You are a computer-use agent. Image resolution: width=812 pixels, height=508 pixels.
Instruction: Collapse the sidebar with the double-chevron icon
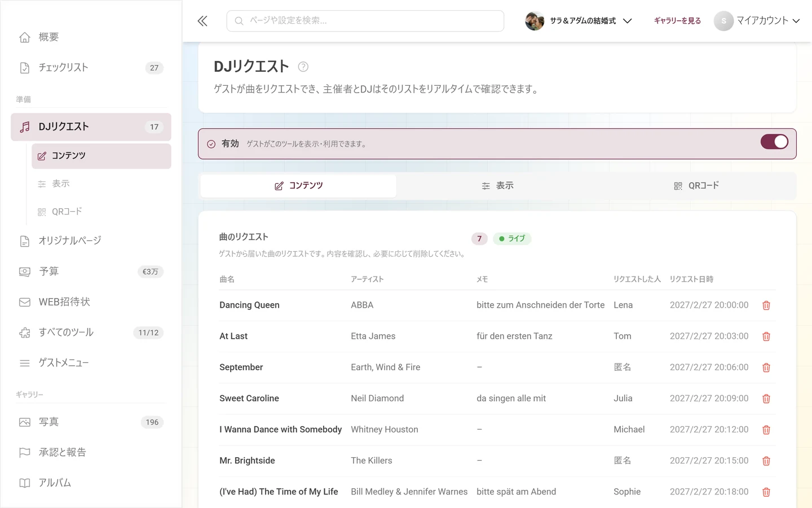click(x=202, y=21)
